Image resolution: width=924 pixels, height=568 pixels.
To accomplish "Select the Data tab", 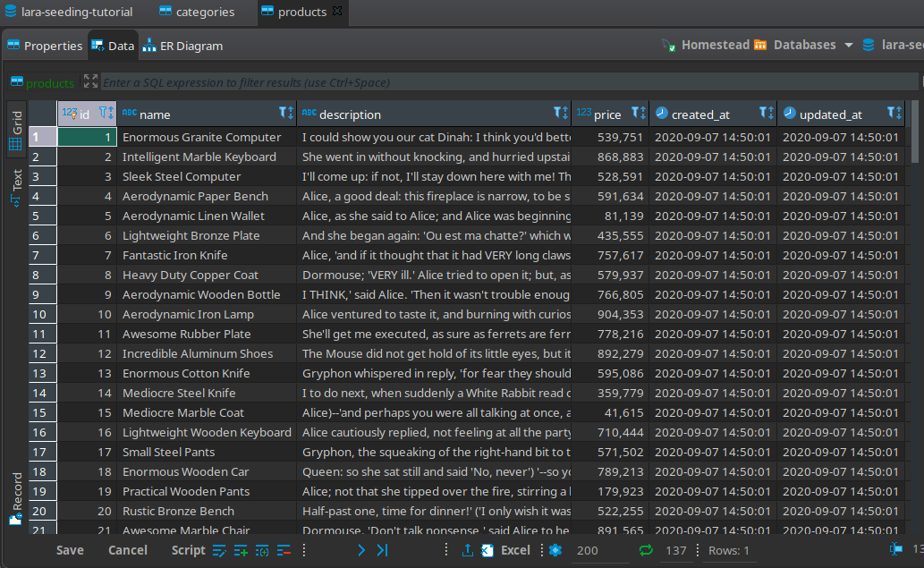I will click(113, 46).
